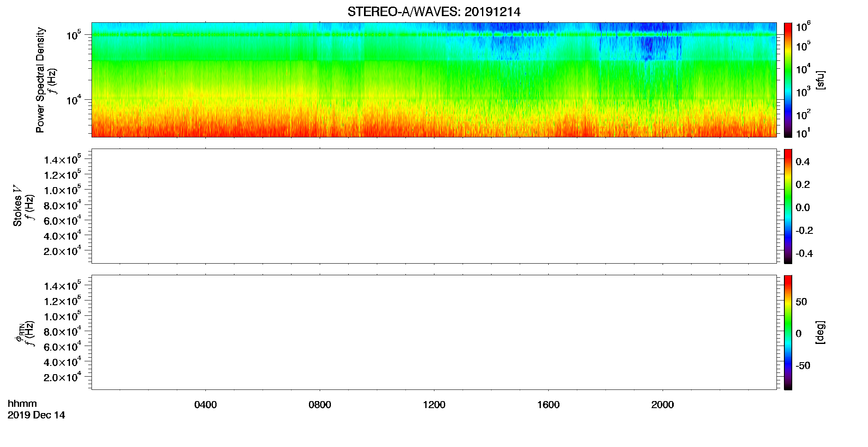Select the Power Spectral Density axis label
868x447 pixels.
pyautogui.click(x=40, y=80)
